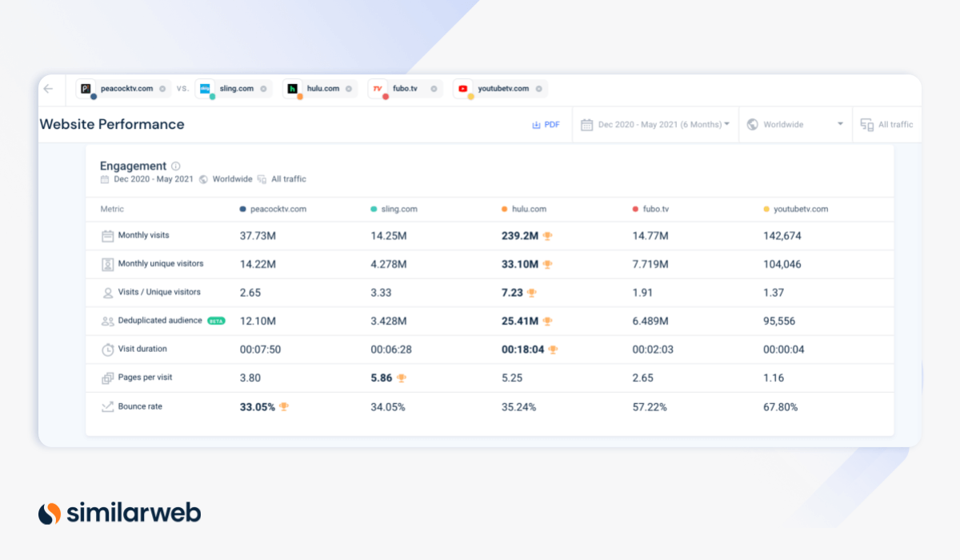Click the Website Performance heading
Screen dimensions: 960x560
(112, 124)
